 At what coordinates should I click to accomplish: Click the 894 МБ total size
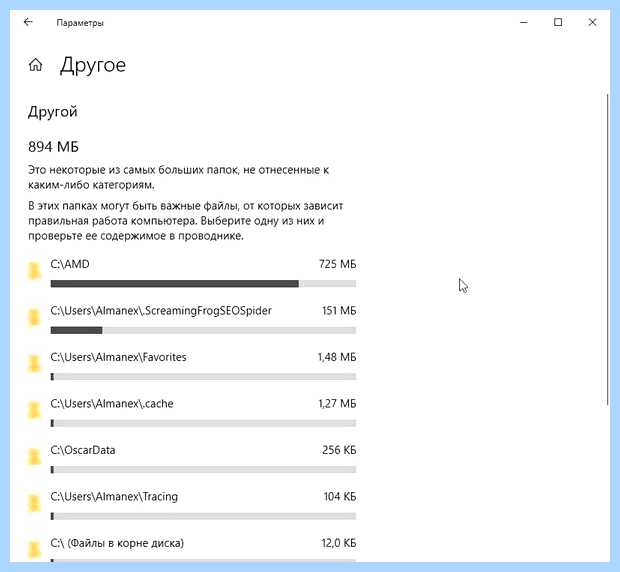click(53, 147)
